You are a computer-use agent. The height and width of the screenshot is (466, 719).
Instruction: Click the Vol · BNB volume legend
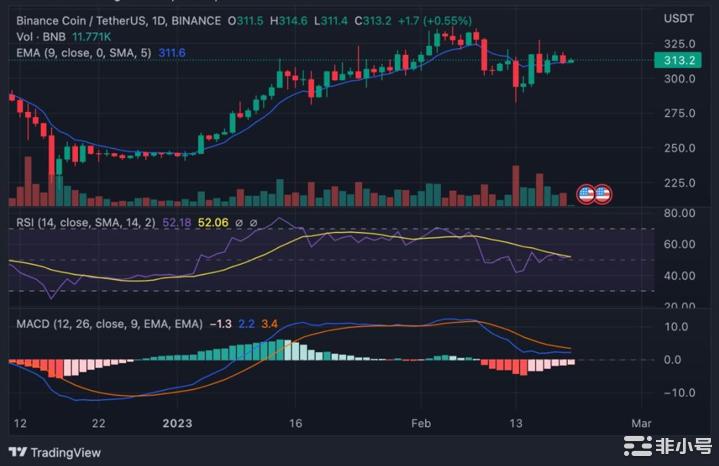(37, 36)
